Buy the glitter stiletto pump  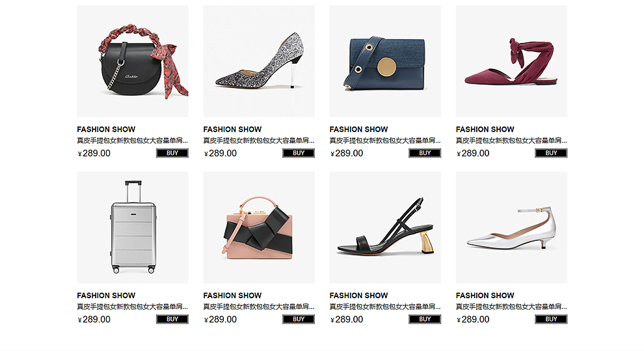pos(299,153)
